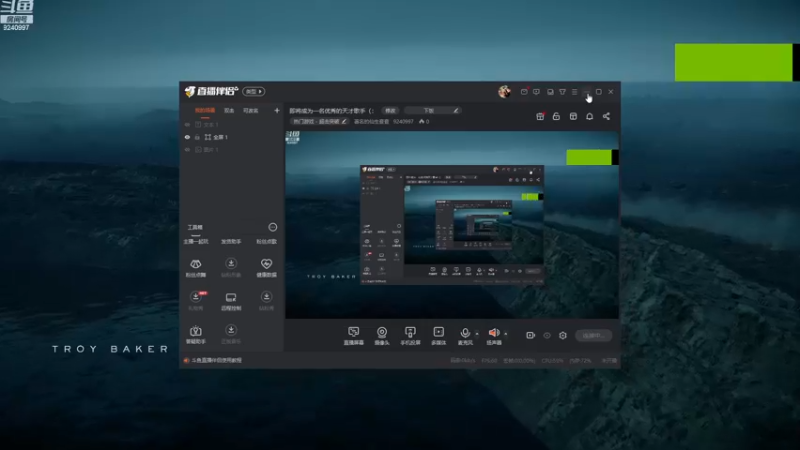Open the 智能助手 assistant tool

coord(196,335)
